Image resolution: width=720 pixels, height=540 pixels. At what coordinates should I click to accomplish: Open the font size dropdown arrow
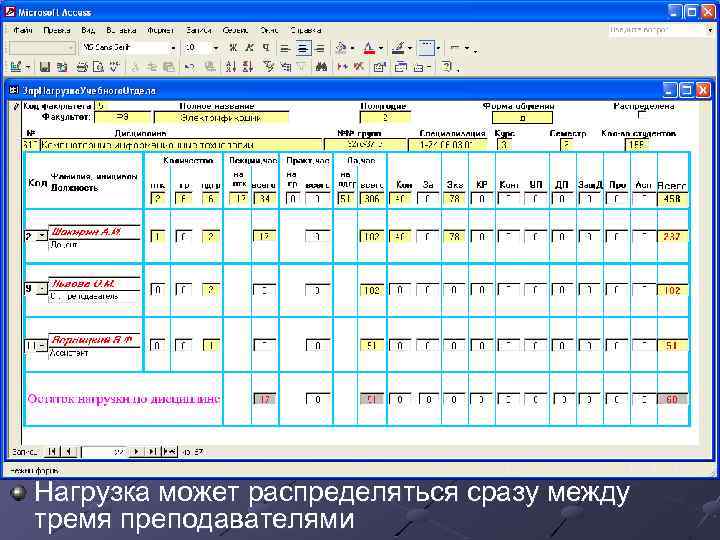(x=216, y=48)
